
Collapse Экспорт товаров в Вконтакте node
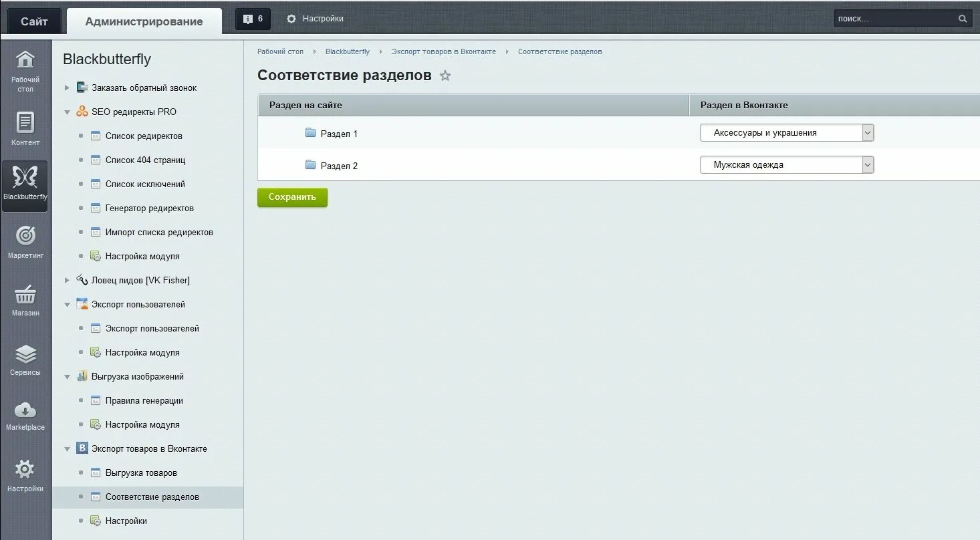tap(67, 449)
